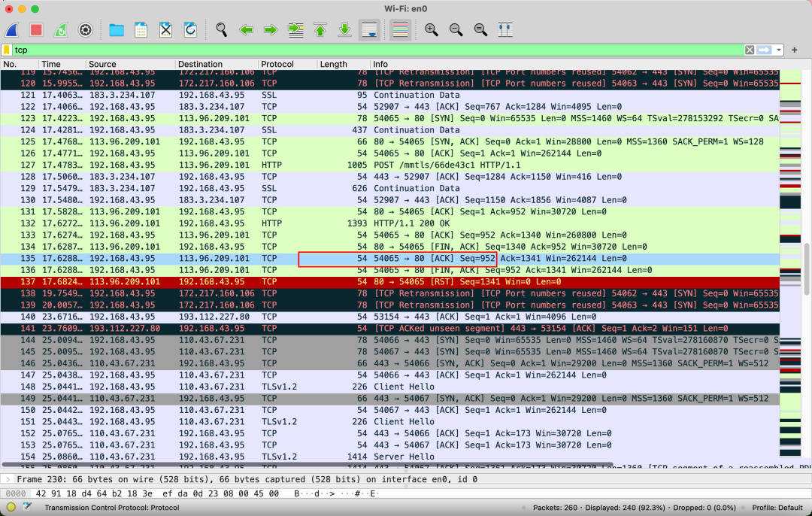Screen dimensions: 812x516
Task: Open capture options gear icon
Action: (86, 30)
